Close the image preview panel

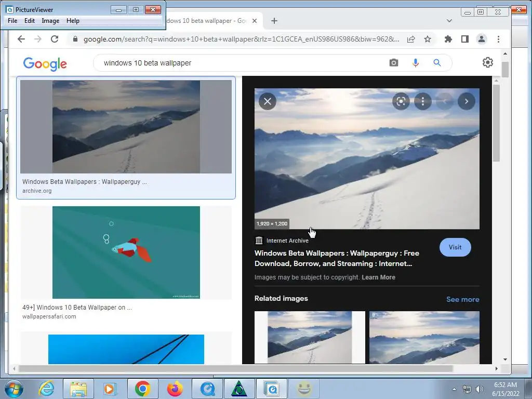268,101
